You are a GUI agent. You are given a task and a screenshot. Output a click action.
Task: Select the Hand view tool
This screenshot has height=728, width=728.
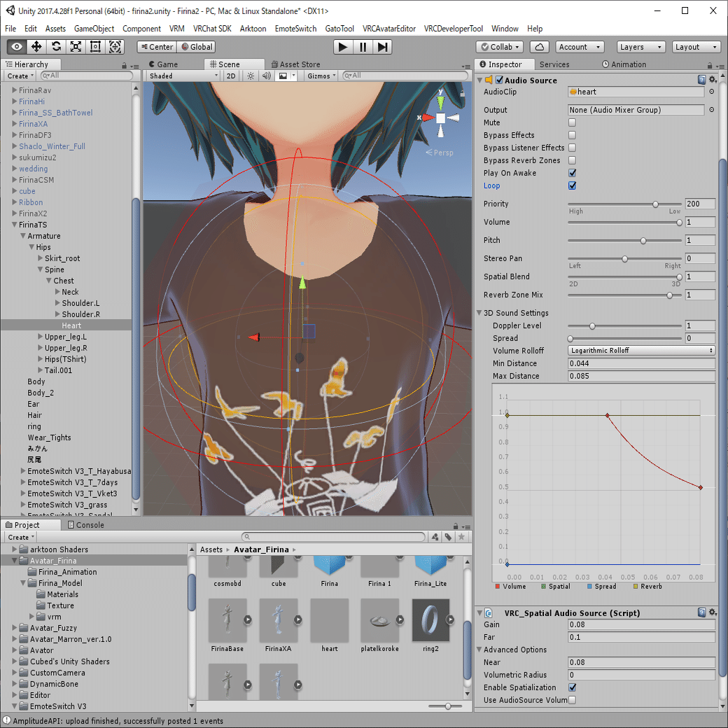tap(17, 47)
